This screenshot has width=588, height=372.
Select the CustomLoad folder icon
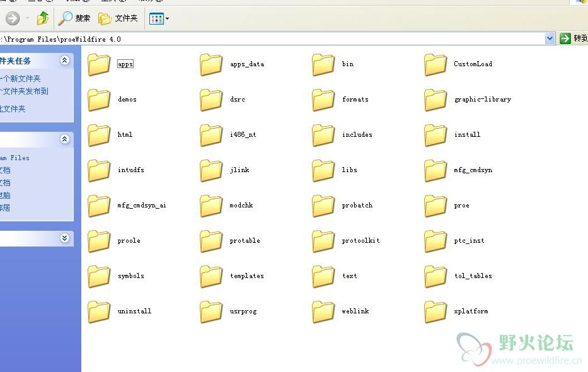point(435,64)
